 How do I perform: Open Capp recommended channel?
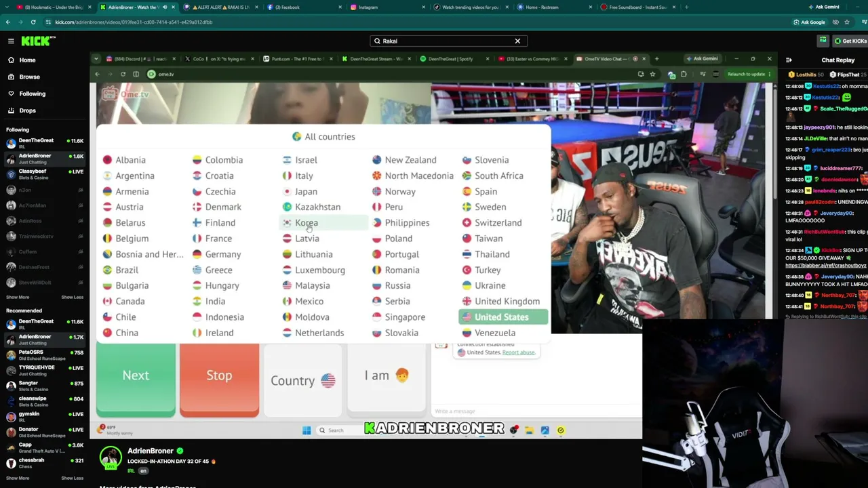point(44,447)
